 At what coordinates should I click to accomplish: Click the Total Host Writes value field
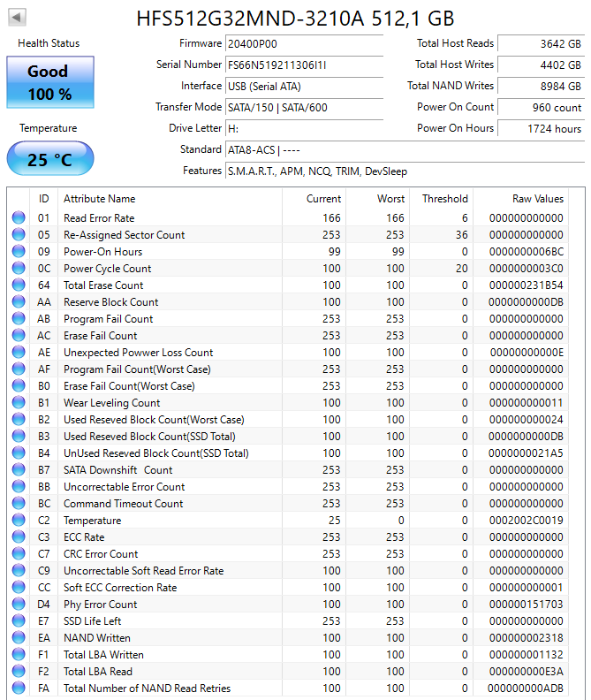point(541,65)
